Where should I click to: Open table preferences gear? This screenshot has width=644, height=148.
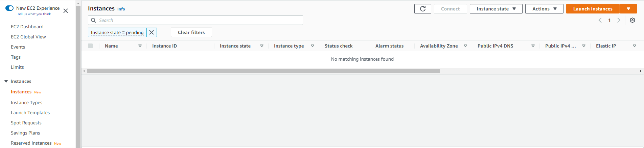pos(632,20)
